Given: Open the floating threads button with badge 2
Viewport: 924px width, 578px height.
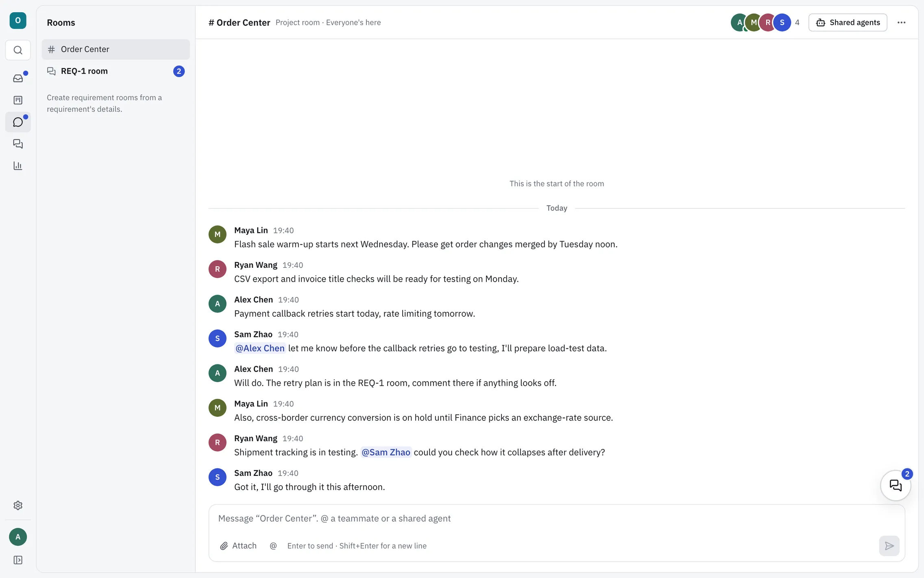Looking at the screenshot, I should (896, 485).
